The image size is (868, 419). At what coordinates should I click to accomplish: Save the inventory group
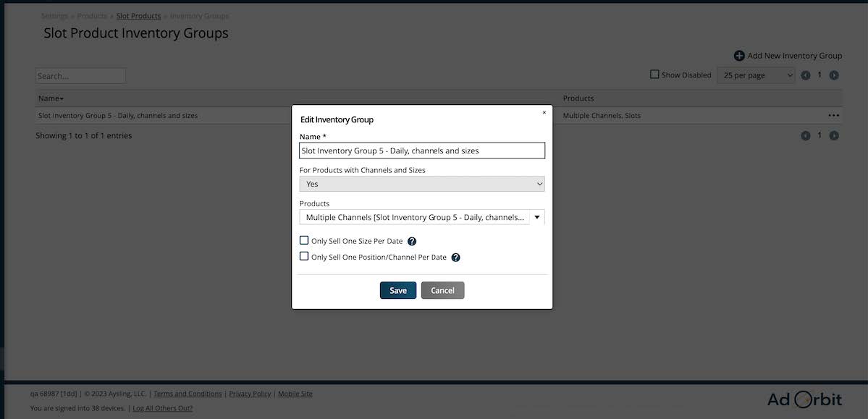click(x=398, y=291)
